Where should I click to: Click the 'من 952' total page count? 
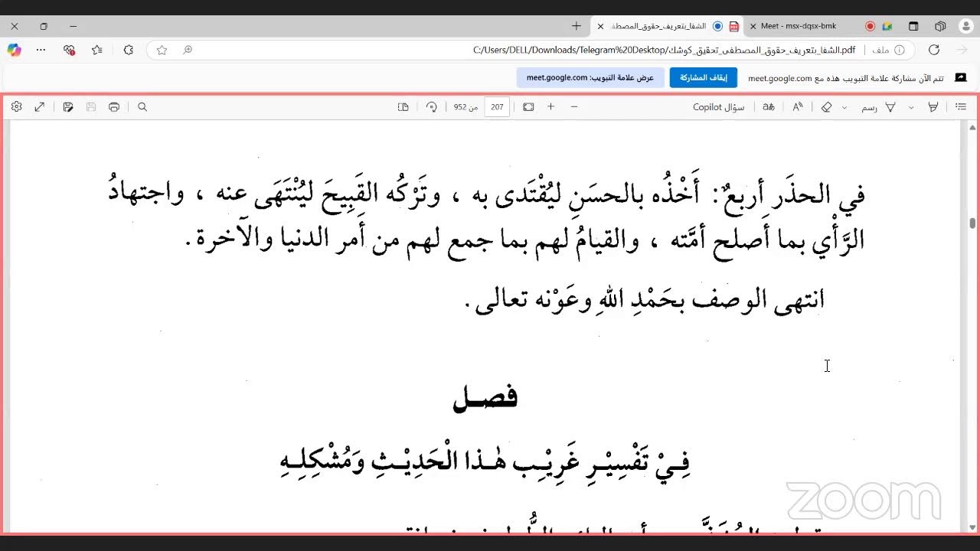pyautogui.click(x=465, y=107)
